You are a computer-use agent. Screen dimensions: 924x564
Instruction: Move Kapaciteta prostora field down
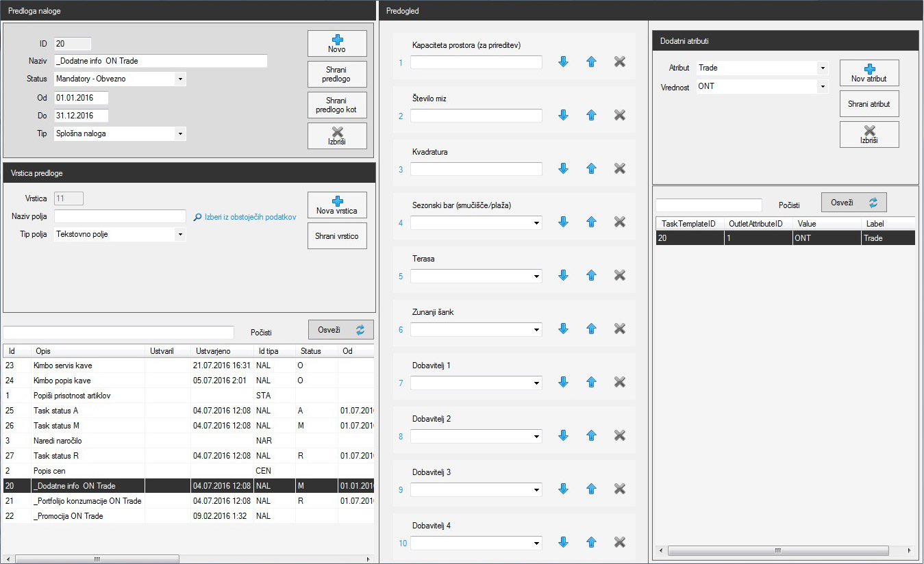(564, 62)
